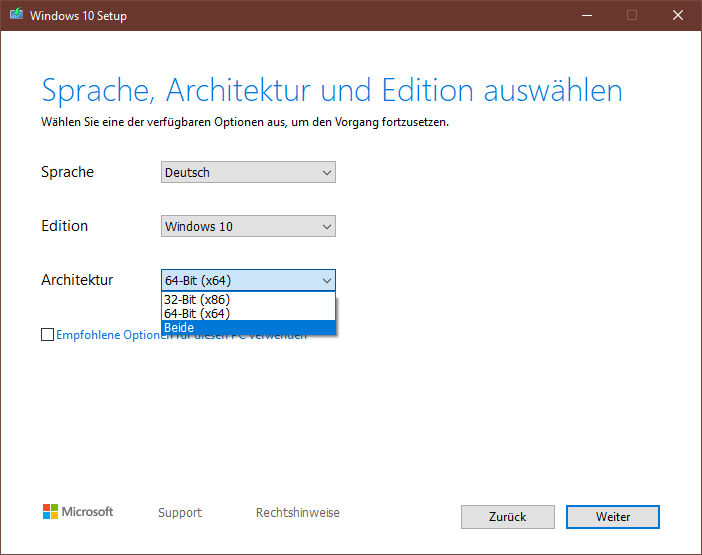This screenshot has width=702, height=555.
Task: Open the Edition dropdown showing Windows 10
Action: [x=248, y=226]
